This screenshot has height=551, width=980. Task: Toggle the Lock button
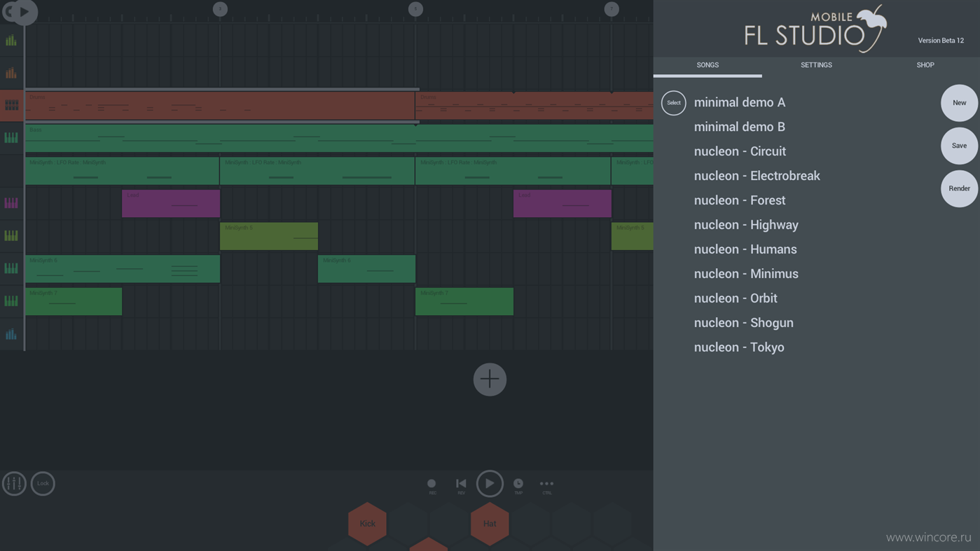[x=43, y=483]
